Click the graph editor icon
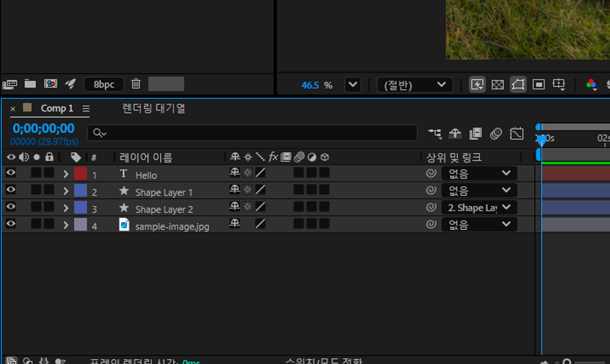The width and height of the screenshot is (610, 364). coord(516,134)
